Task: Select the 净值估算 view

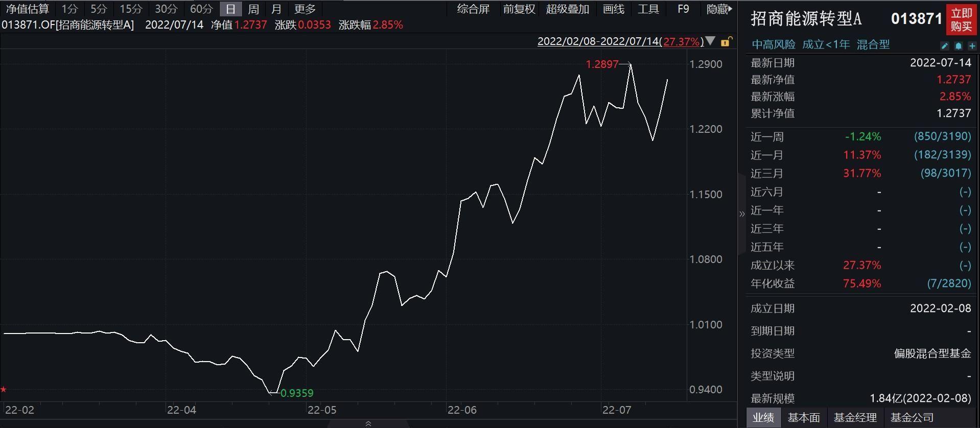Action: point(28,9)
